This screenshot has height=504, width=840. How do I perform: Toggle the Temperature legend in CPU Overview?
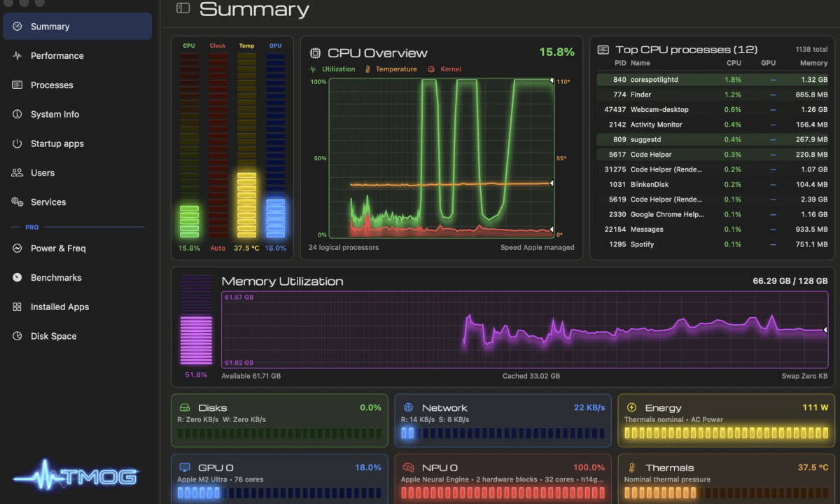pyautogui.click(x=391, y=69)
